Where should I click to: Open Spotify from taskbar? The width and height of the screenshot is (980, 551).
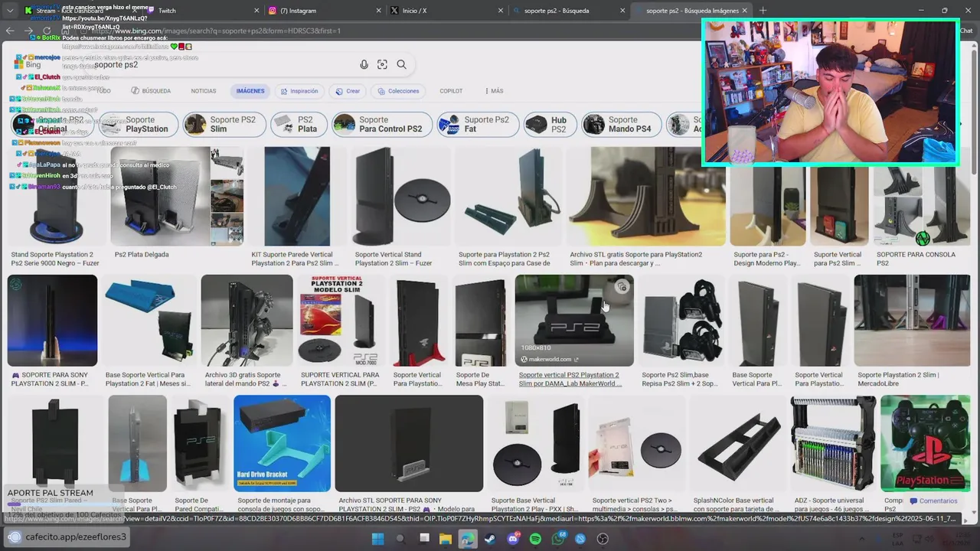(x=536, y=539)
